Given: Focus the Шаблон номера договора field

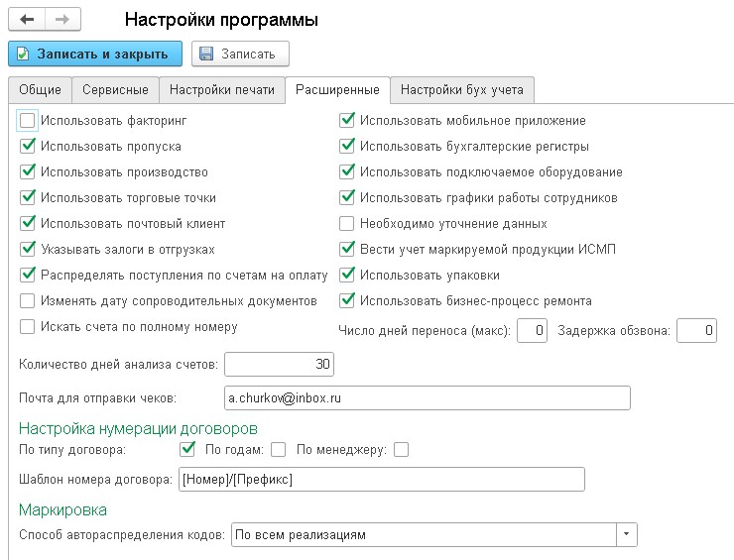Looking at the screenshot, I should point(381,480).
